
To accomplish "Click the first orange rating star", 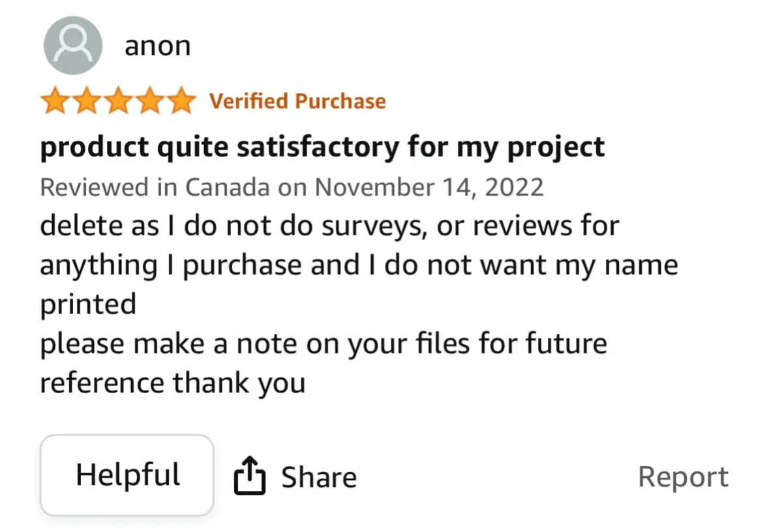I will pyautogui.click(x=55, y=100).
